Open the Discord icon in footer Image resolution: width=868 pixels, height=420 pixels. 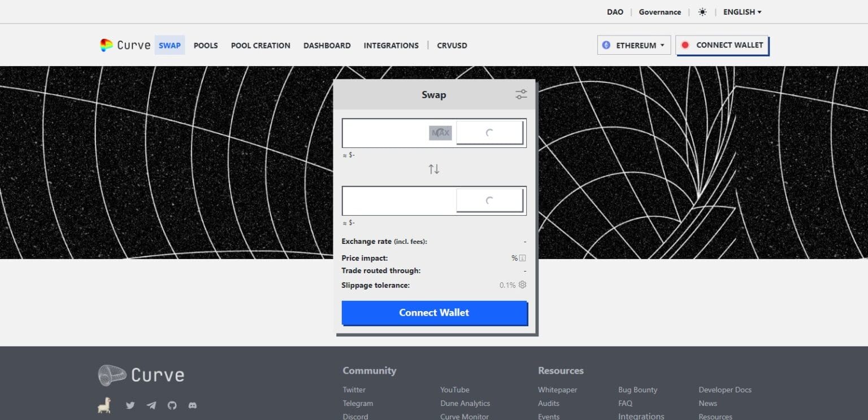pos(193,405)
